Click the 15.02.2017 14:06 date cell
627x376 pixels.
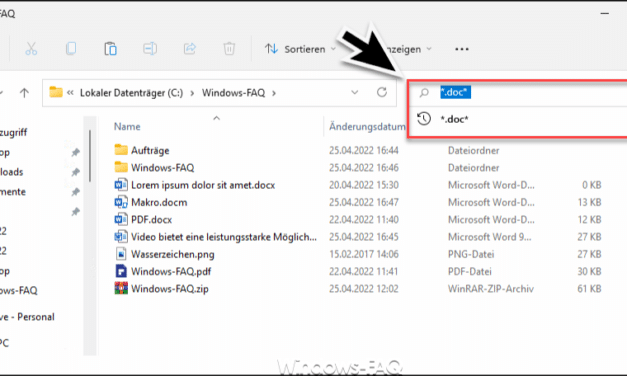[364, 254]
